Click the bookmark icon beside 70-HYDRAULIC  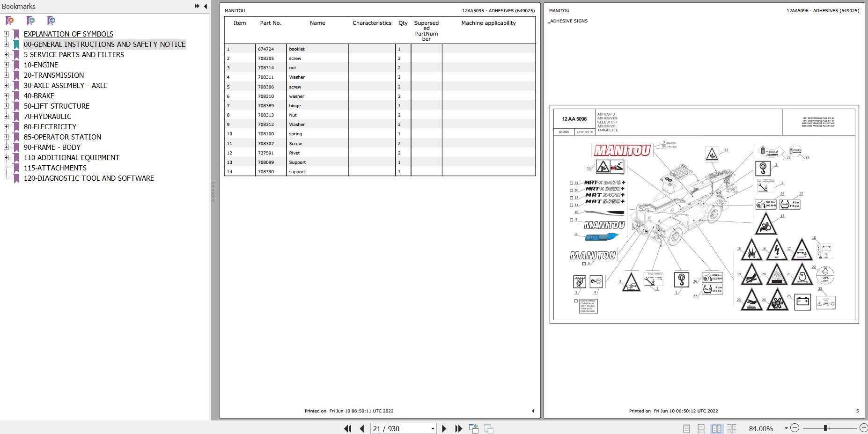(x=16, y=117)
